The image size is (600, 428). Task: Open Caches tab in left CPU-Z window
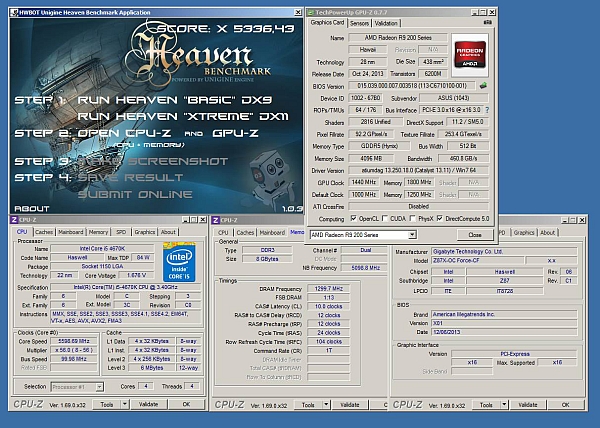(44, 232)
